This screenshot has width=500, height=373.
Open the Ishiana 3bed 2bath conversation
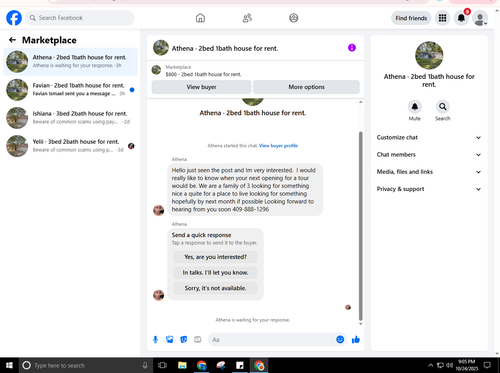(x=70, y=118)
